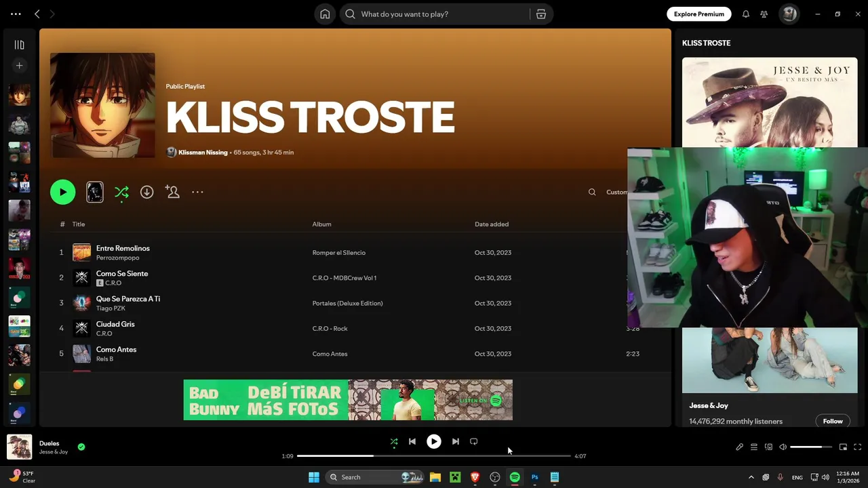The width and height of the screenshot is (868, 488).
Task: Click the playlist cover image
Action: tap(102, 105)
